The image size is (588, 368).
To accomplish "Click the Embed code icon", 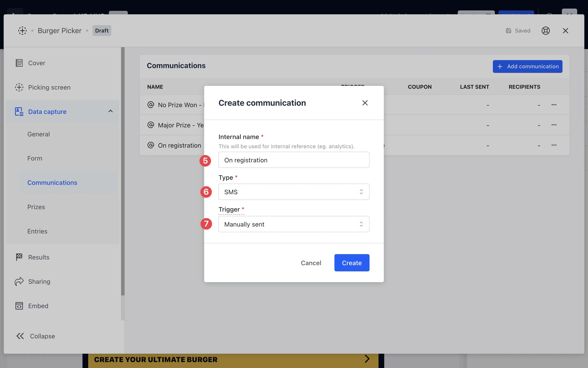I will point(19,306).
